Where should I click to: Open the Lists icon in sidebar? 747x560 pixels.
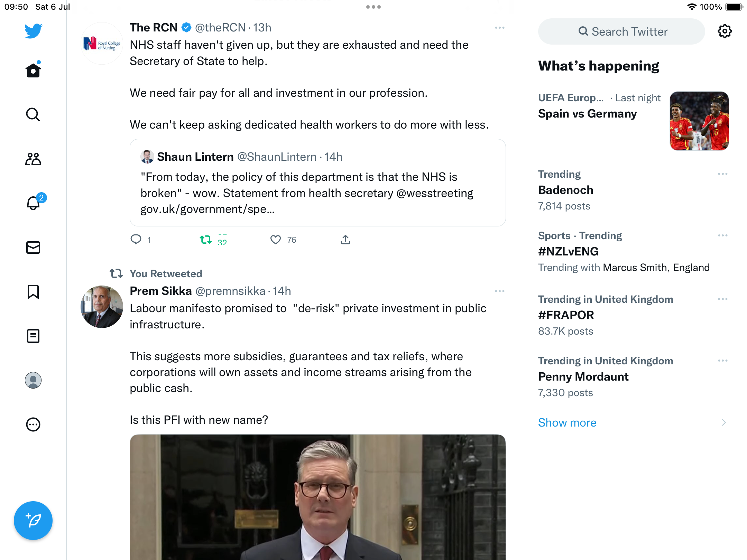coord(33,336)
